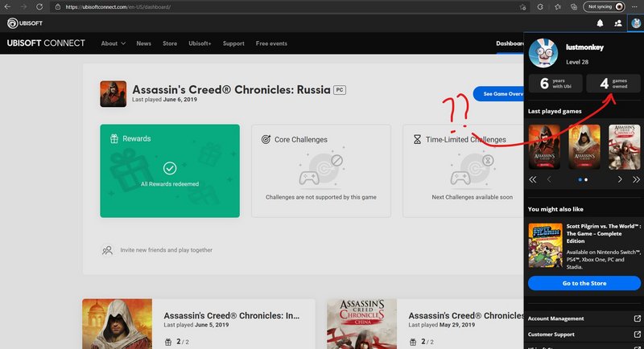Go to next games page chevron
The image size is (644, 349).
(620, 179)
